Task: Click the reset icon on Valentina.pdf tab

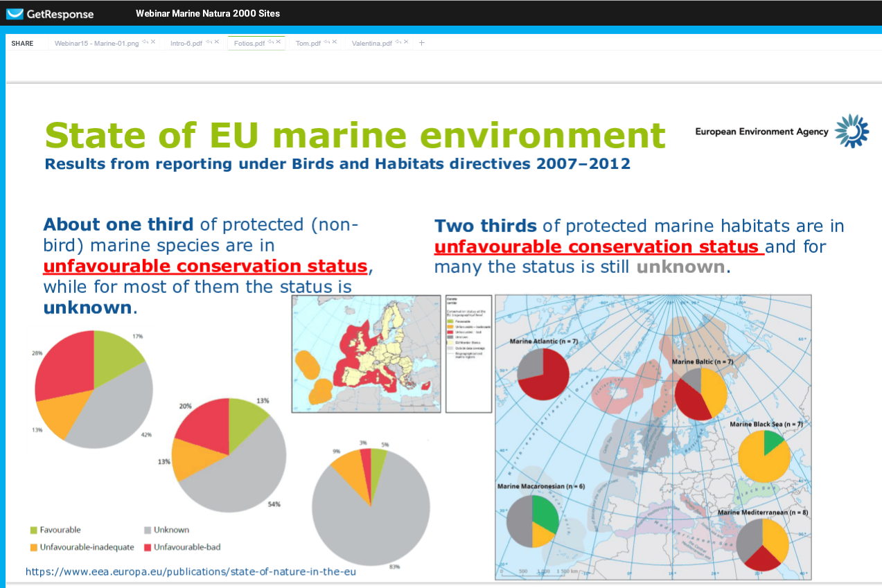Action: pyautogui.click(x=398, y=42)
